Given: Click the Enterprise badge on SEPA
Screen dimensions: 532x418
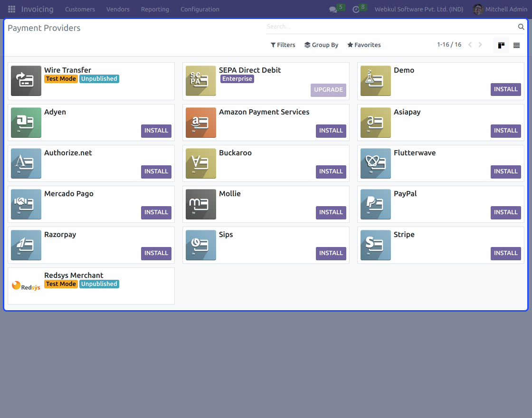Looking at the screenshot, I should point(237,79).
